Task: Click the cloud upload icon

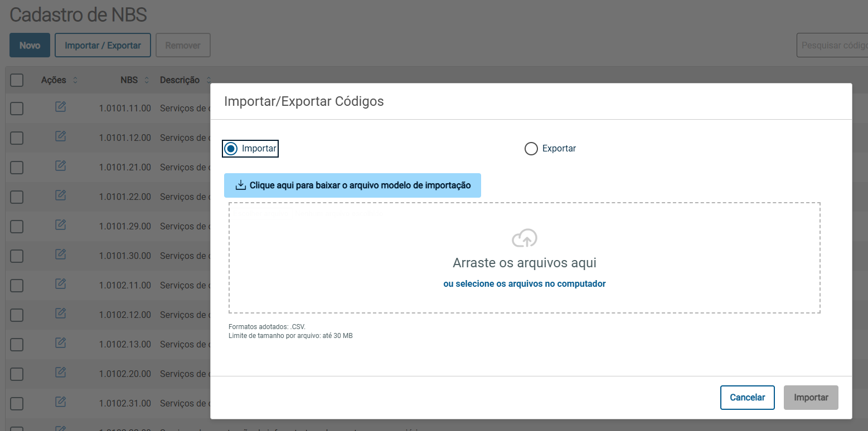Action: click(524, 238)
